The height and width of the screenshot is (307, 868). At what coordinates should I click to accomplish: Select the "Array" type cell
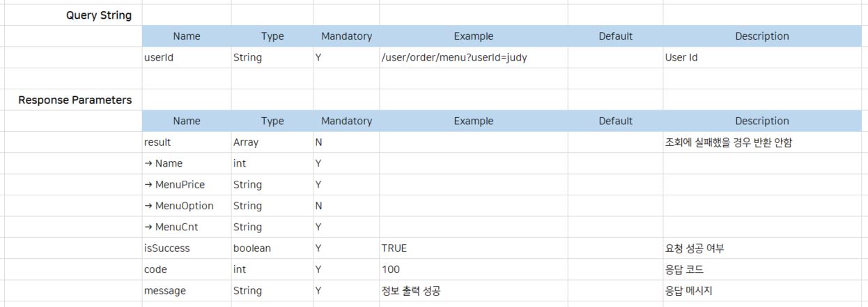246,142
